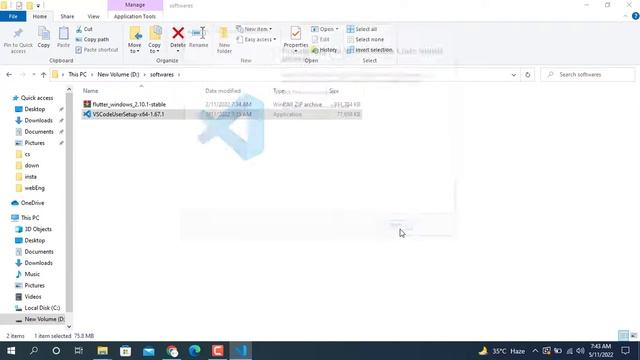The height and width of the screenshot is (360, 640).
Task: Open the insta folder in navigation pane
Action: click(31, 177)
